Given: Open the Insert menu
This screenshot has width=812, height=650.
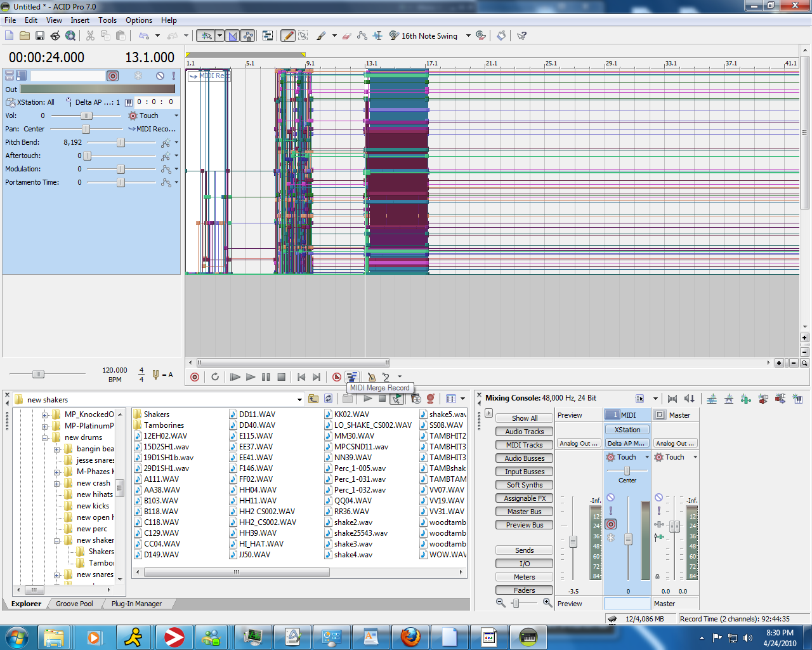Looking at the screenshot, I should [80, 20].
